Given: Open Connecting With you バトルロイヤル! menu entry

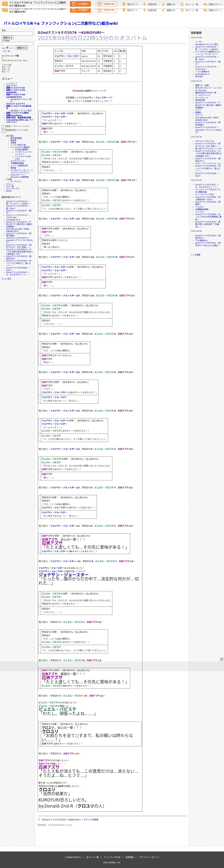Looking at the screenshot, I should [x=19, y=121].
